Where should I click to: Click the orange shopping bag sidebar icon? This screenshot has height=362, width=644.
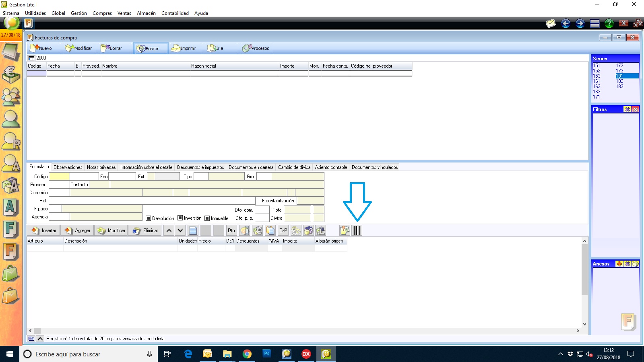11,296
